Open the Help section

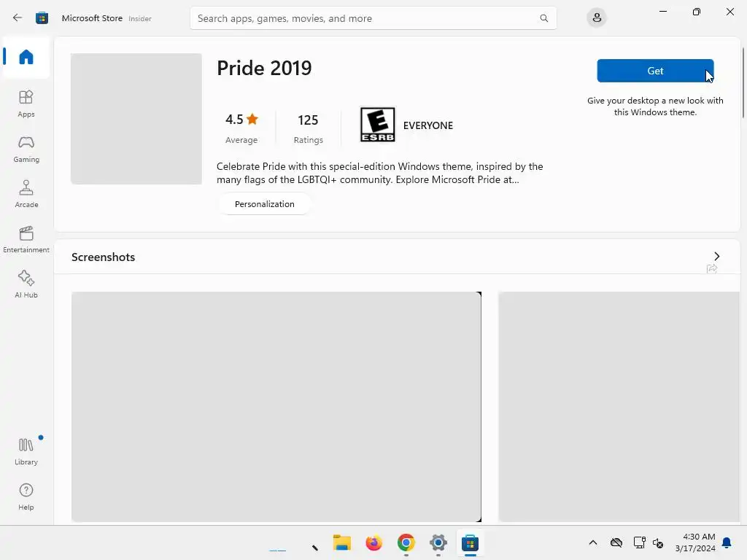pyautogui.click(x=26, y=497)
